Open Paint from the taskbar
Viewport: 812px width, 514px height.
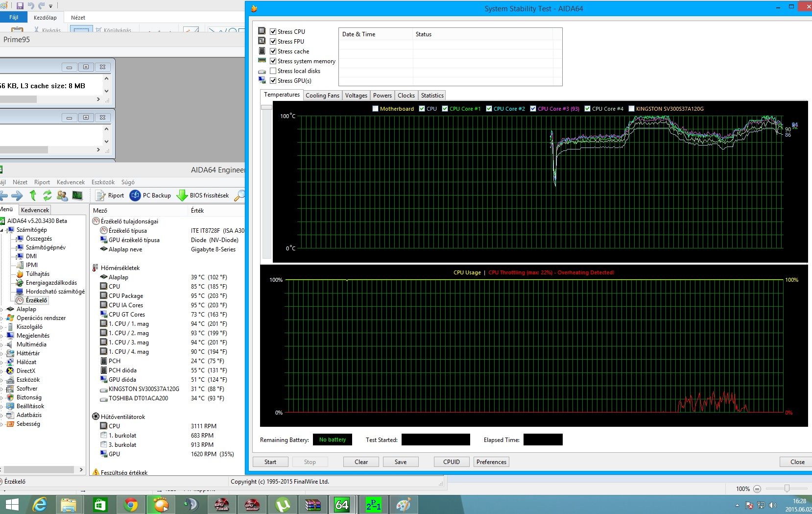(403, 505)
